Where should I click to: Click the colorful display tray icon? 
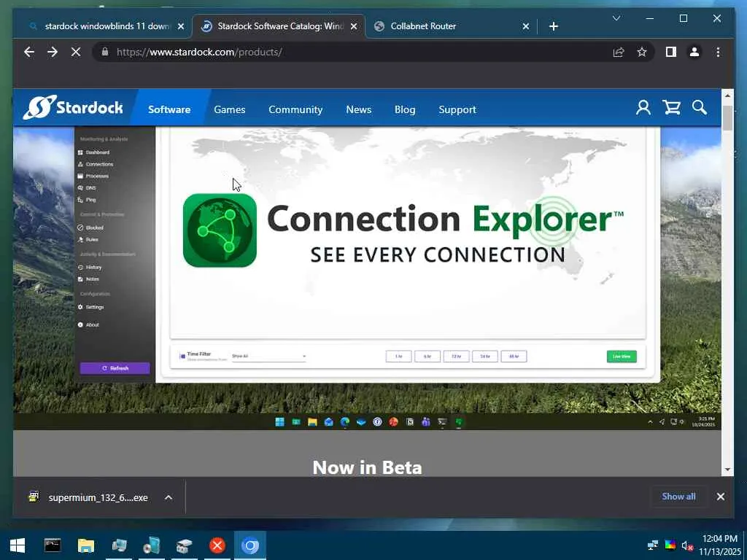tap(670, 545)
